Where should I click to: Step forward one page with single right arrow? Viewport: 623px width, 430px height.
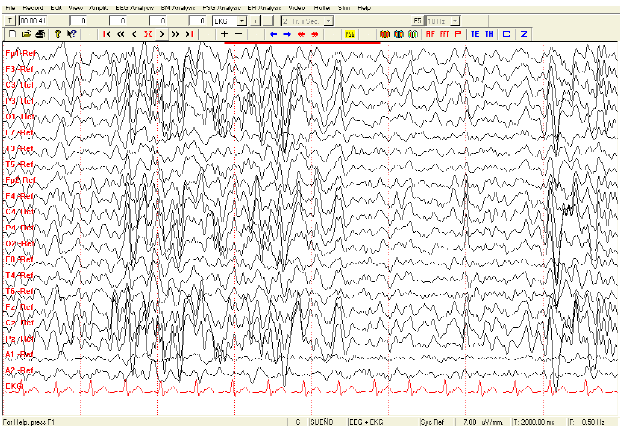point(162,34)
